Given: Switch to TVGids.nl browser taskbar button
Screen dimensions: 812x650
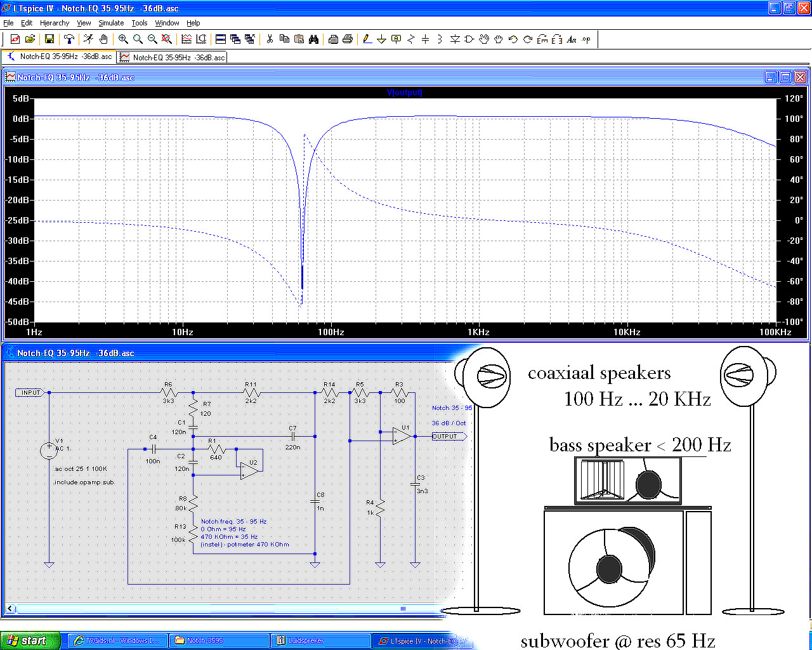Looking at the screenshot, I should (x=117, y=641).
